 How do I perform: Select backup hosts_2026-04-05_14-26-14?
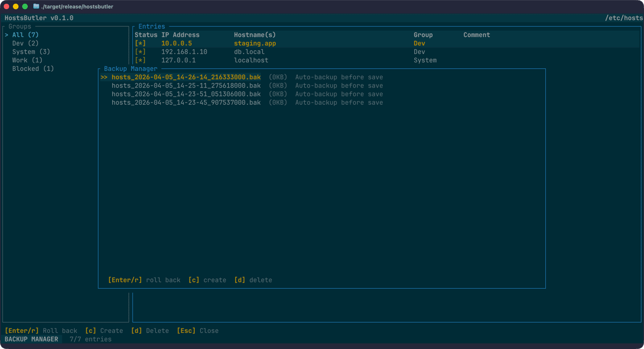click(185, 77)
